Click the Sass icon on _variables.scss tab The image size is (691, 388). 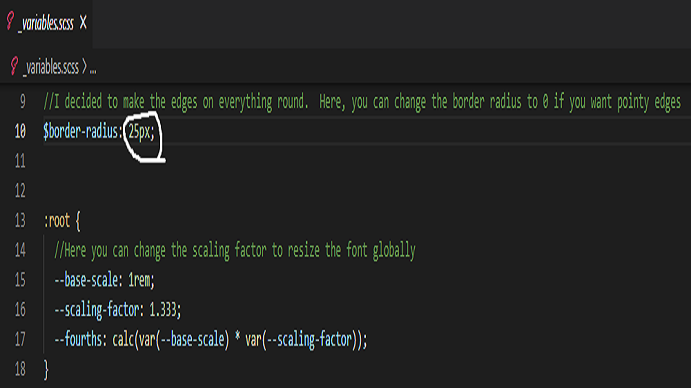point(10,22)
